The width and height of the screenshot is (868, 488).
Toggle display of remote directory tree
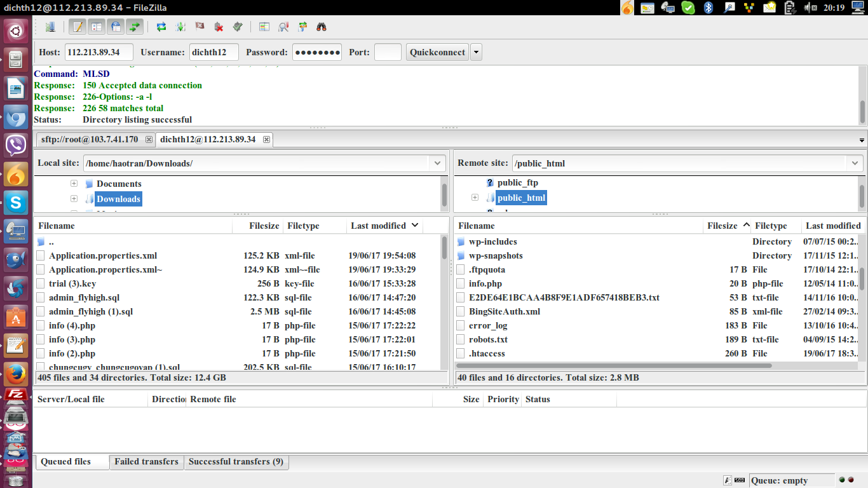(x=116, y=27)
